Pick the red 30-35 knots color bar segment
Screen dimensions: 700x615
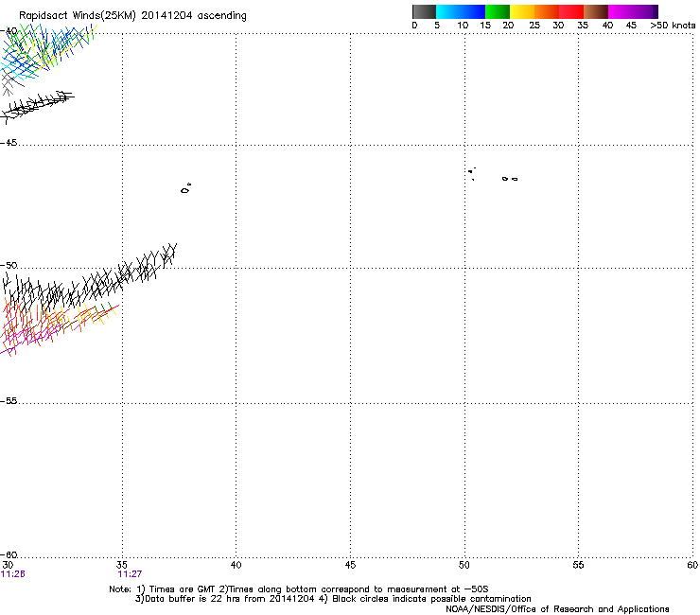coord(571,11)
